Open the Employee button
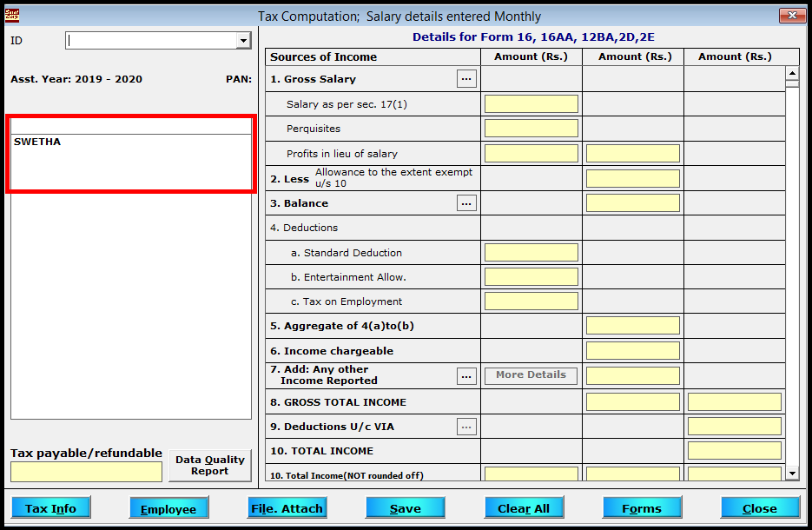The width and height of the screenshot is (812, 530). coord(168,508)
